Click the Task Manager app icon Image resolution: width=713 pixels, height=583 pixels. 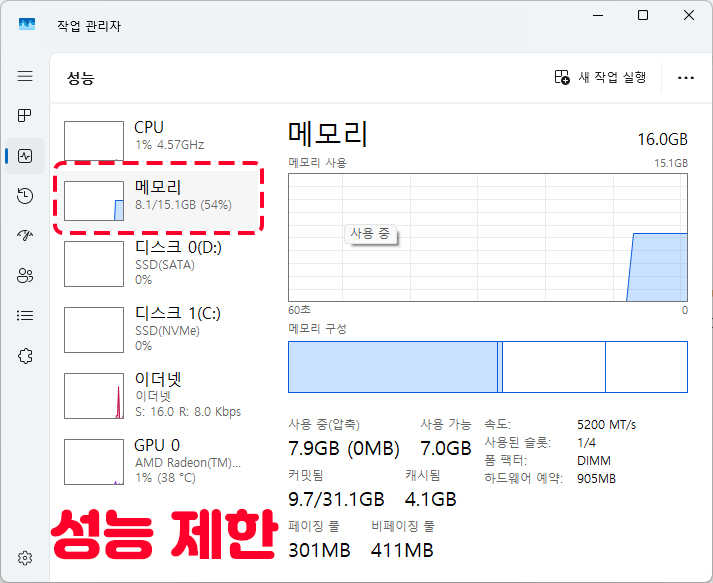[27, 24]
